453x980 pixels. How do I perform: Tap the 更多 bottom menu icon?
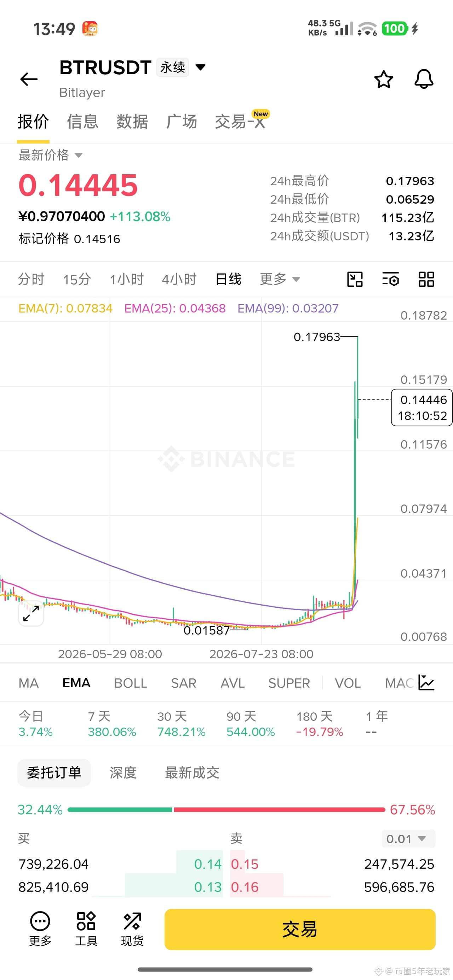(x=40, y=929)
